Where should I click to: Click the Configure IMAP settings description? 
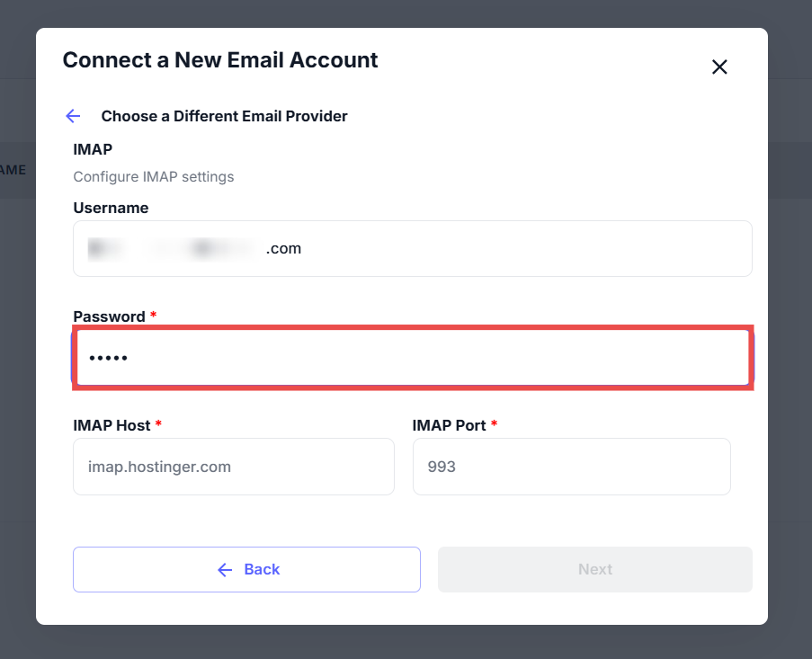(153, 177)
